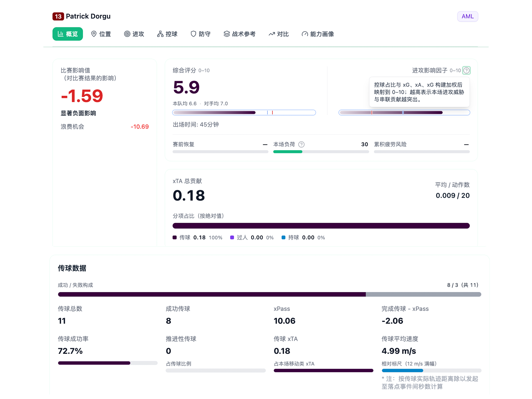Open the 能力画像 tab

tap(318, 34)
